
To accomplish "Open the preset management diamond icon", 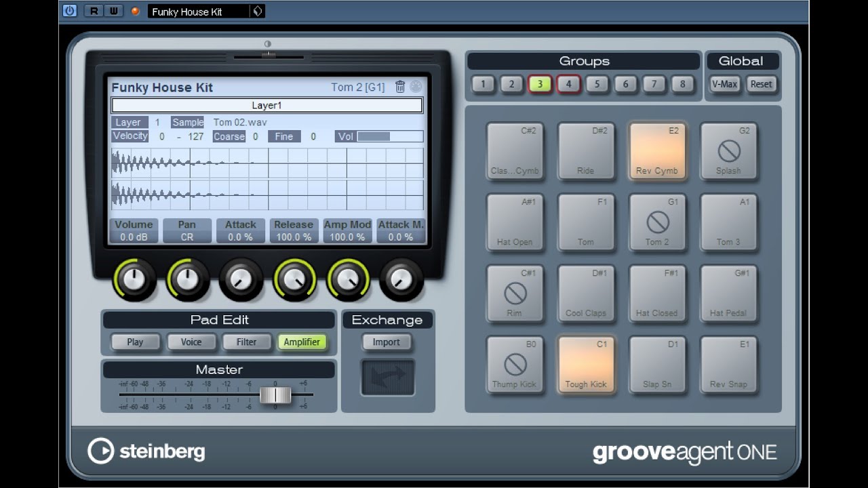I will 258,12.
